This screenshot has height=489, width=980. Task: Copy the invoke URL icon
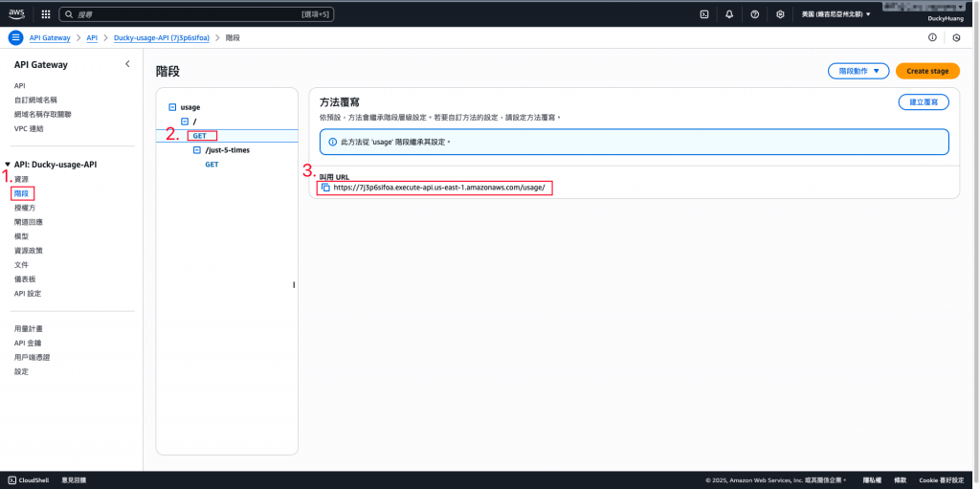pyautogui.click(x=325, y=188)
